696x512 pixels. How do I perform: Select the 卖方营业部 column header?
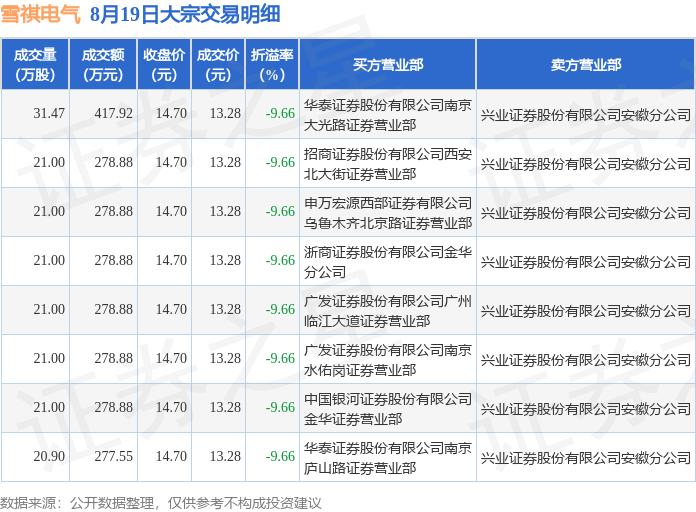point(586,64)
